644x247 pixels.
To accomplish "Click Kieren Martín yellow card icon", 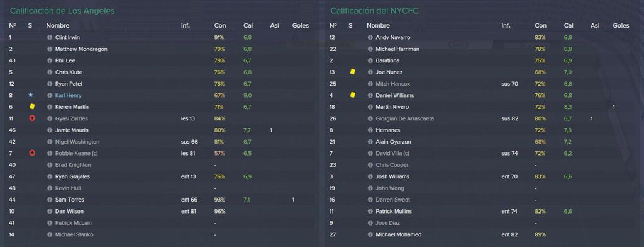I will pyautogui.click(x=32, y=106).
